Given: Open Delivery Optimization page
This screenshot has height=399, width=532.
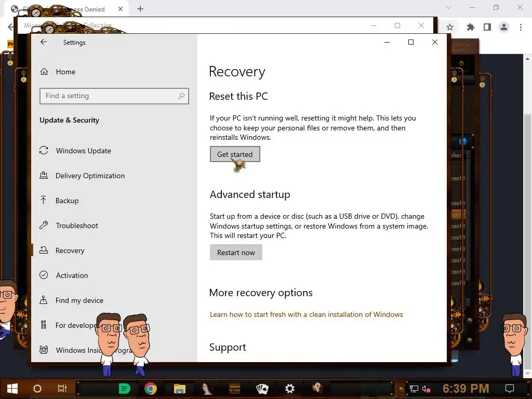Looking at the screenshot, I should coord(90,176).
